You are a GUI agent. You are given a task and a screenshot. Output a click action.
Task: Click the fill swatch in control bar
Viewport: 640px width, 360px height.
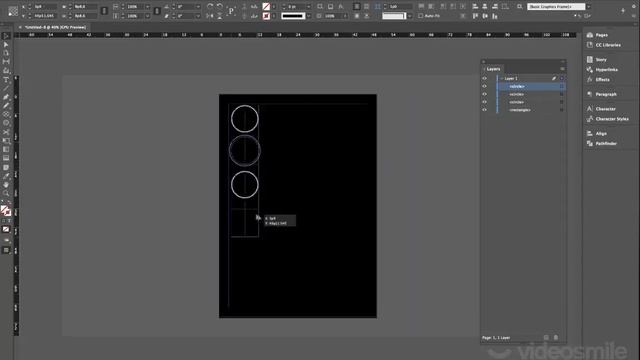pyautogui.click(x=266, y=7)
